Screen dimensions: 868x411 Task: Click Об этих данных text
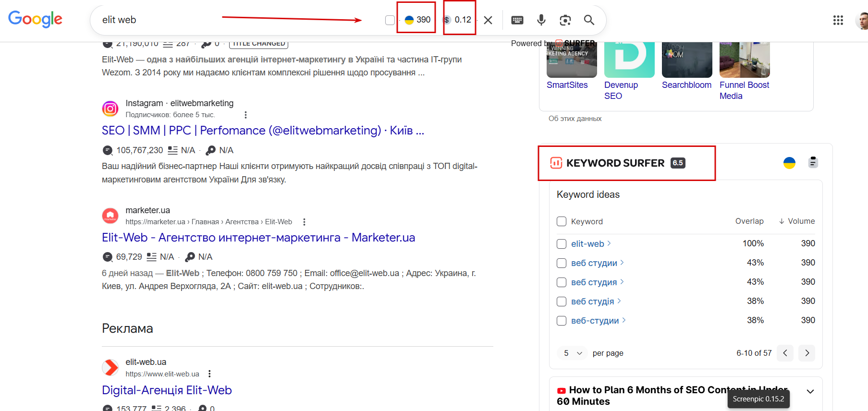[x=575, y=119]
